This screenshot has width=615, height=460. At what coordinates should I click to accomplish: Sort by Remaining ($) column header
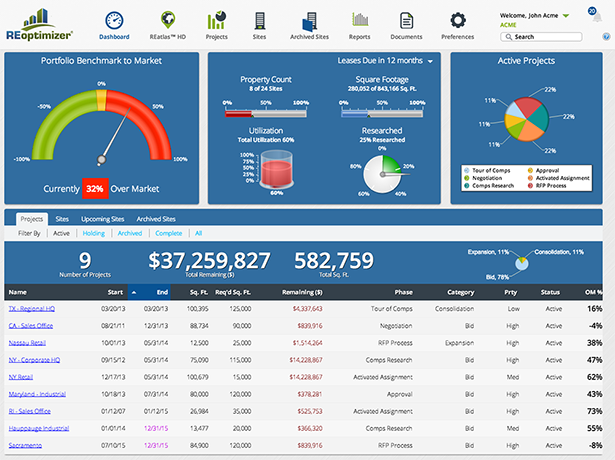click(x=302, y=292)
